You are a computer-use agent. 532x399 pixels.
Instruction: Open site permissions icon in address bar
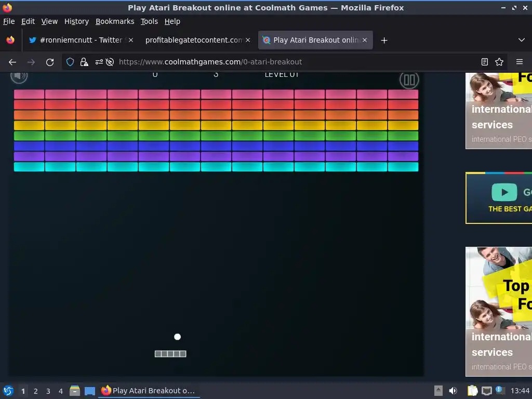point(99,62)
